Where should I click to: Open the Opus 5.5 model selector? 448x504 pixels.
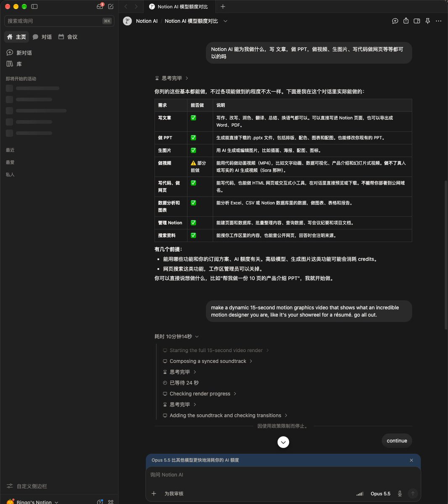pos(380,494)
